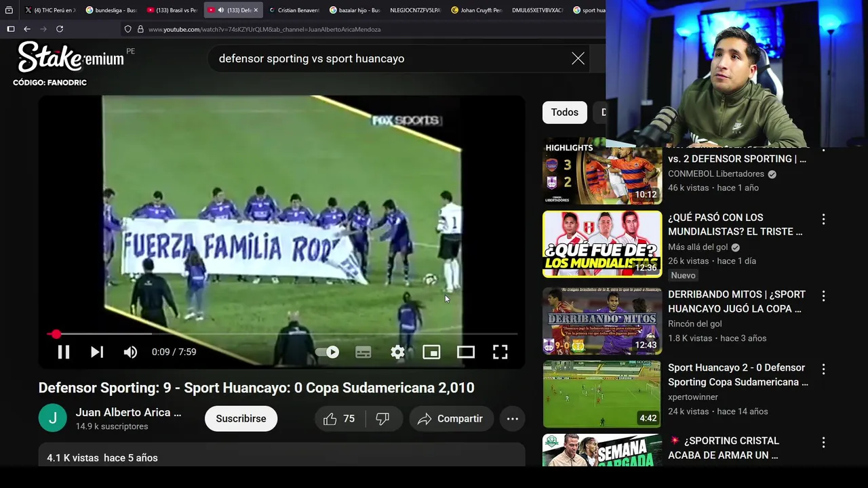The width and height of the screenshot is (868, 488).
Task: Mute the video volume
Action: tap(130, 352)
